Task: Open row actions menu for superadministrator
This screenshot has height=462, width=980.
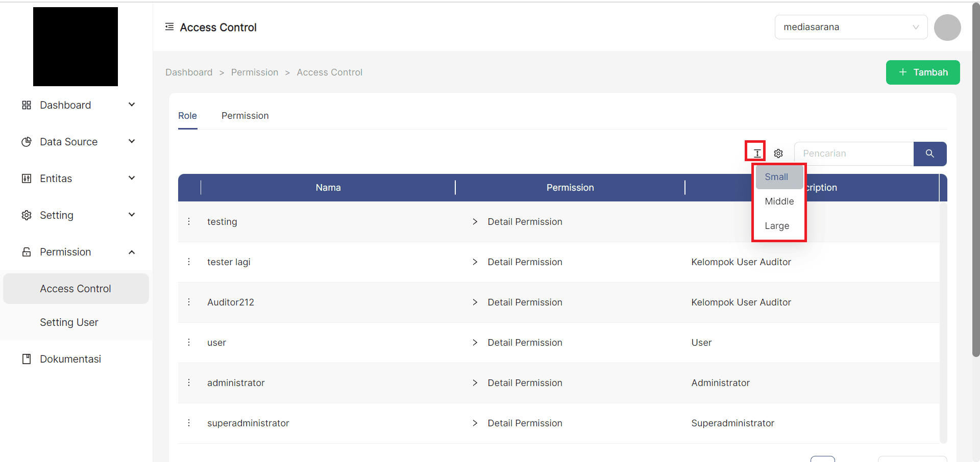Action: coord(189,423)
